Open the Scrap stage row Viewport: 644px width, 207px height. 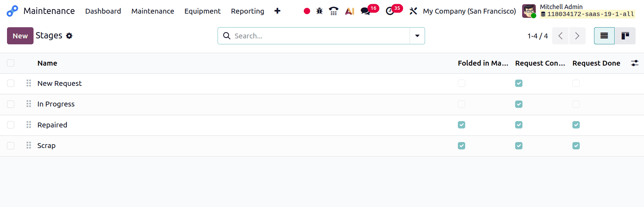(x=322, y=146)
